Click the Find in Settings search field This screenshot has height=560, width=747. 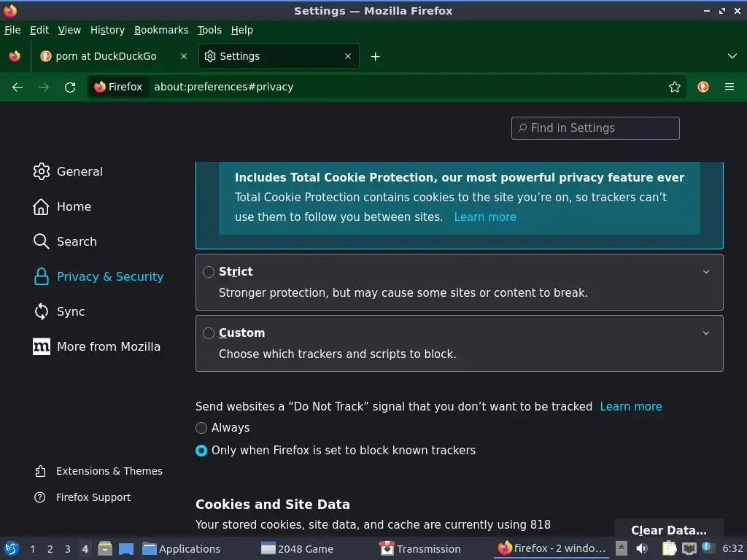(x=595, y=128)
